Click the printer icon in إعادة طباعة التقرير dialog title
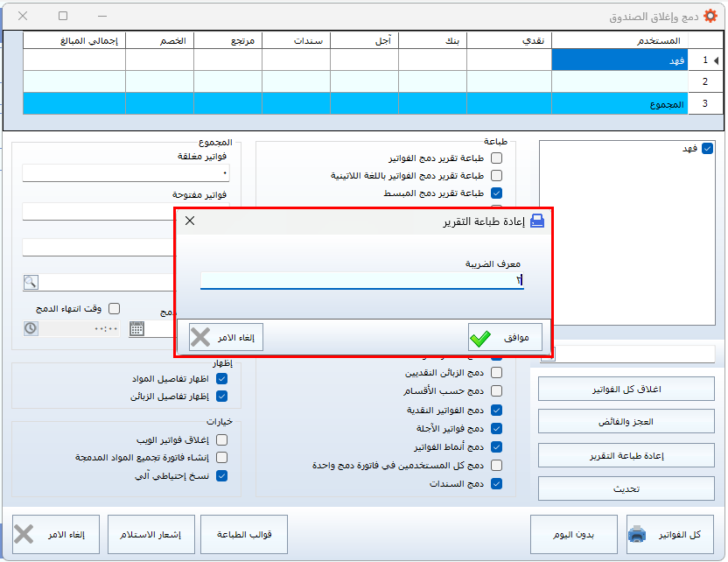The width and height of the screenshot is (728, 562). (537, 221)
